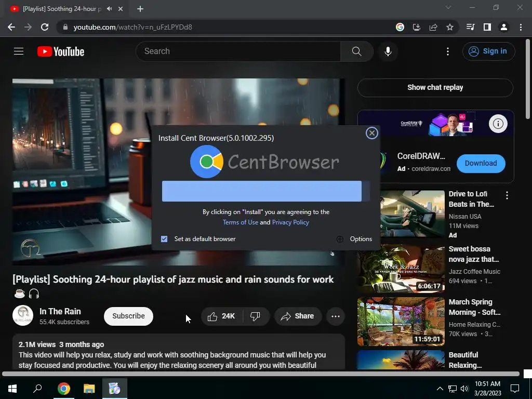Viewport: 532px width, 399px height.
Task: Click the CorelDRAW Download button
Action: [x=481, y=163]
